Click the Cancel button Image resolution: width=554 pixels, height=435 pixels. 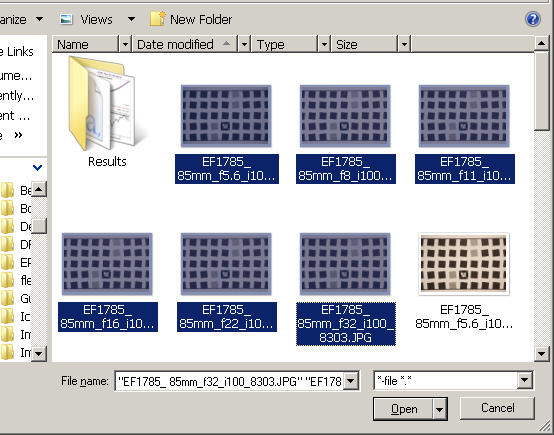(x=497, y=408)
